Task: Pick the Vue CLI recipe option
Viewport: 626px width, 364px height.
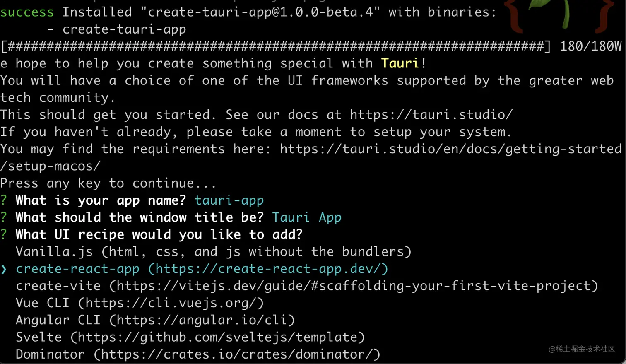Action: tap(140, 303)
